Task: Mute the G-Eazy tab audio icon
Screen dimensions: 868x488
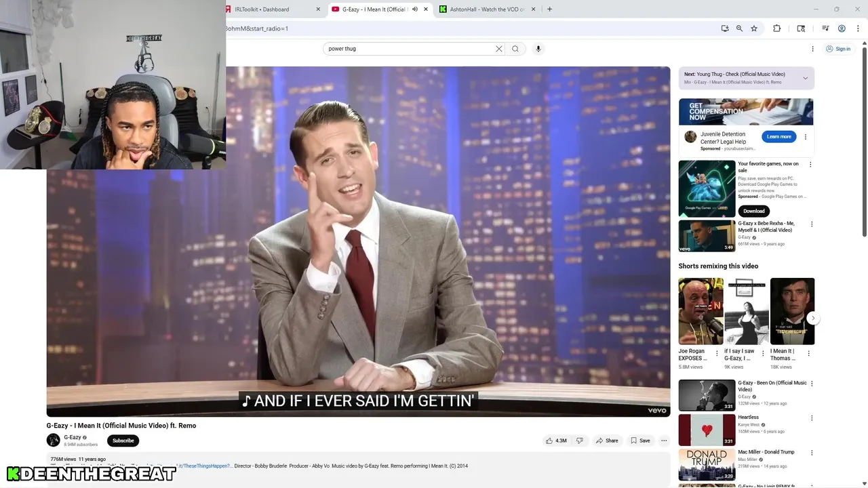Action: click(415, 9)
